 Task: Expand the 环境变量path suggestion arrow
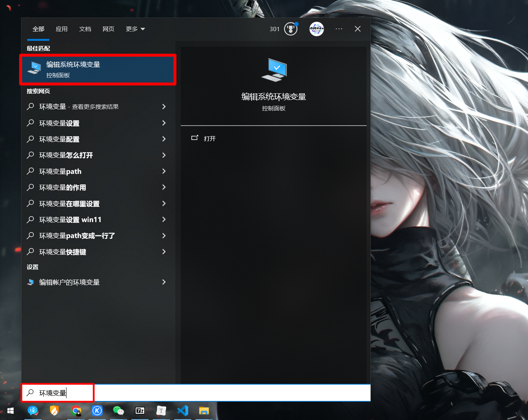pos(164,171)
